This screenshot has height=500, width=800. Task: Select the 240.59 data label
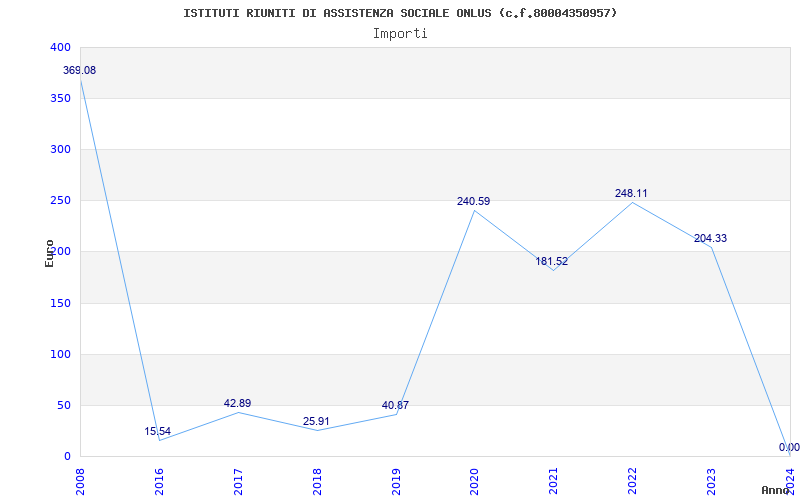(x=474, y=202)
